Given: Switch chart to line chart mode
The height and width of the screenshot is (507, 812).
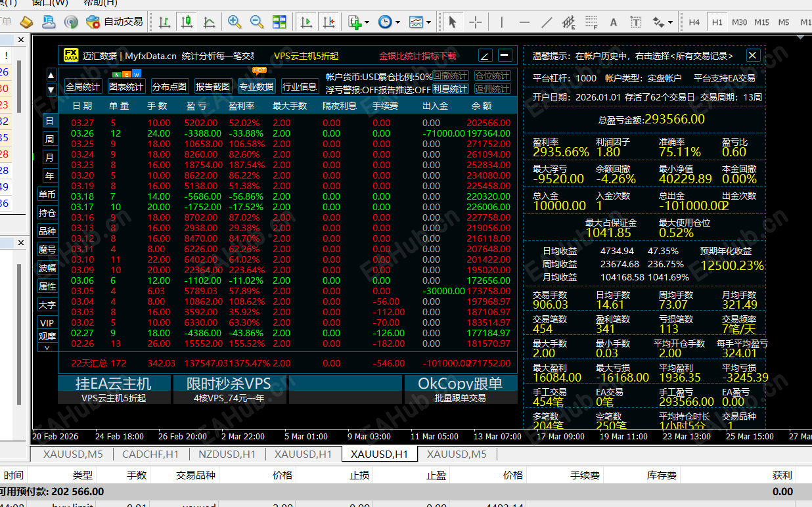Looking at the screenshot, I should point(209,22).
